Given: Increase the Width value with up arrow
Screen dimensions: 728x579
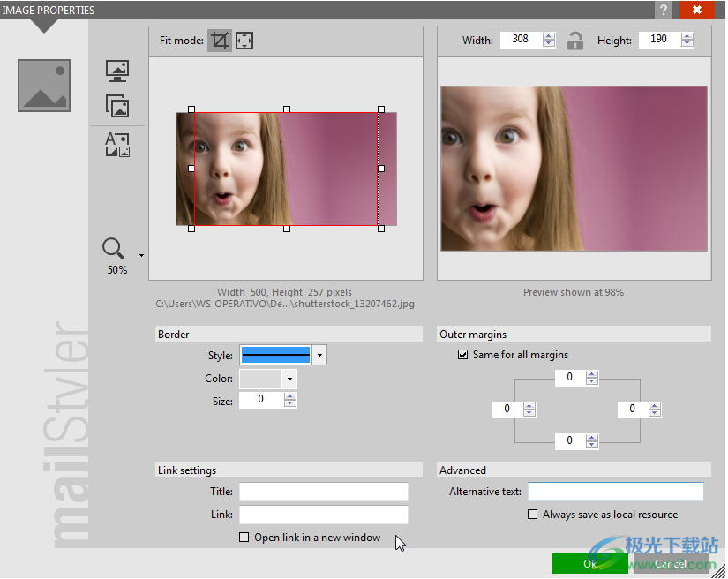Looking at the screenshot, I should 549,35.
